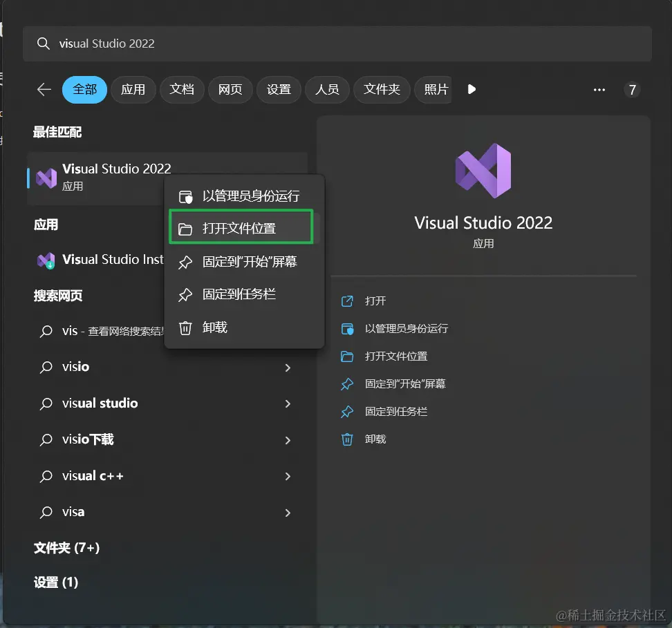Choose 固定到任务栏 in context menu
The image size is (672, 628).
(x=244, y=294)
